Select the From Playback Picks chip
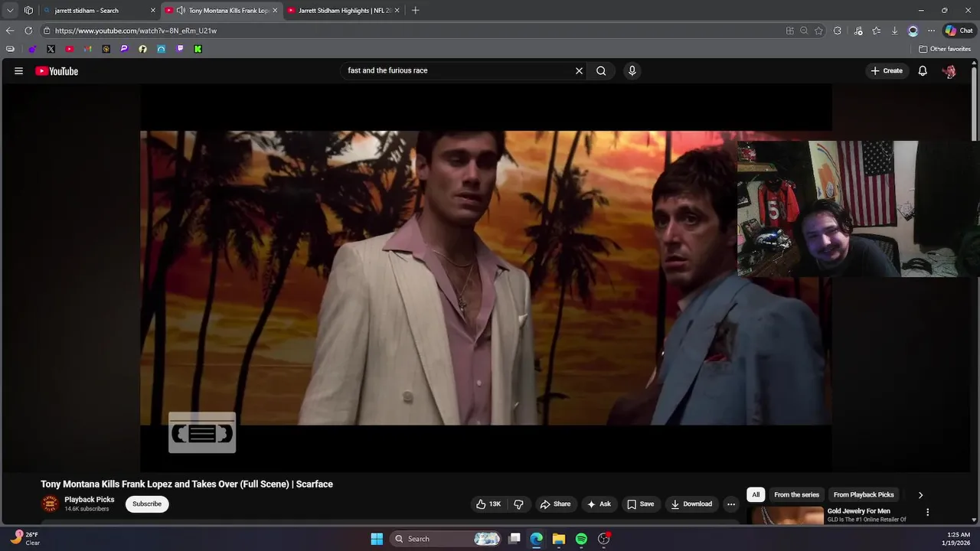Viewport: 980px width, 551px height. tap(864, 494)
